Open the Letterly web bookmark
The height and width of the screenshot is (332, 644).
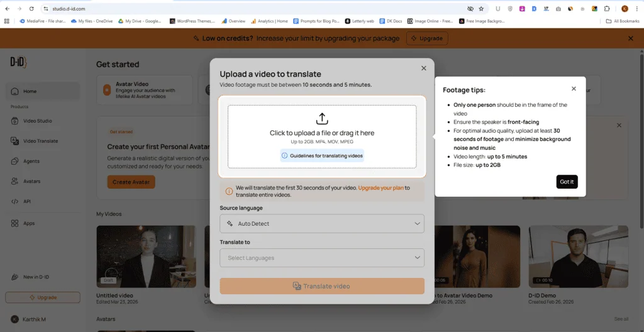point(359,21)
